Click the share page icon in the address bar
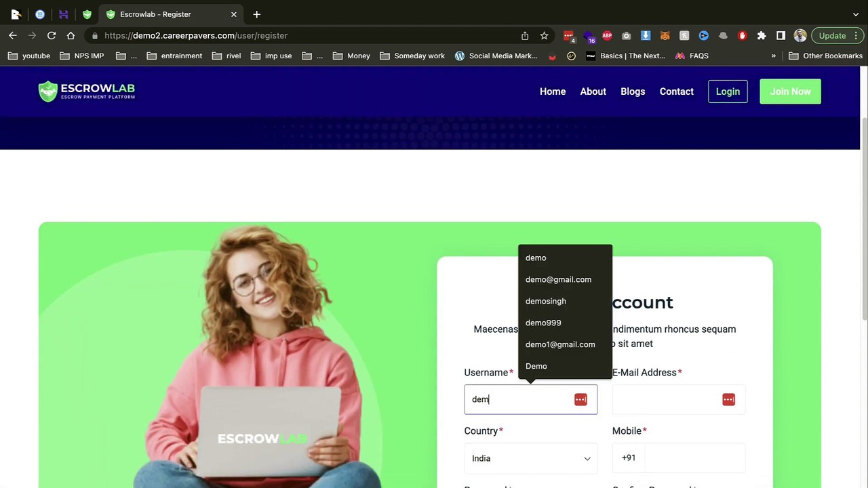Image resolution: width=868 pixels, height=488 pixels. 525,35
